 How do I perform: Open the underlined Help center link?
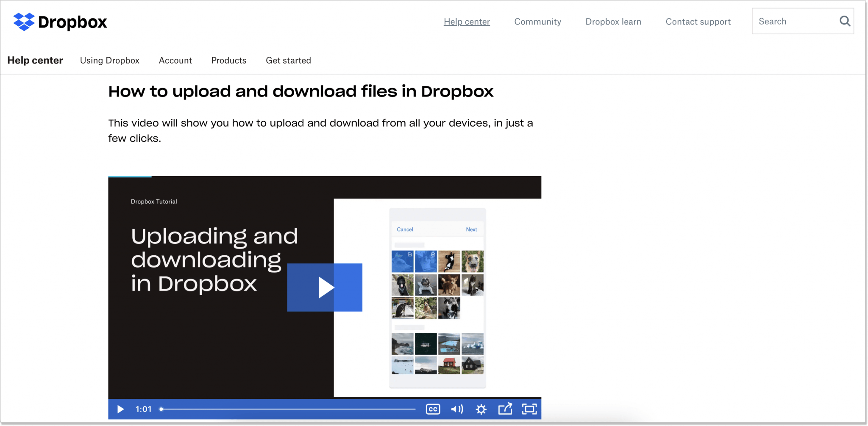coord(467,22)
